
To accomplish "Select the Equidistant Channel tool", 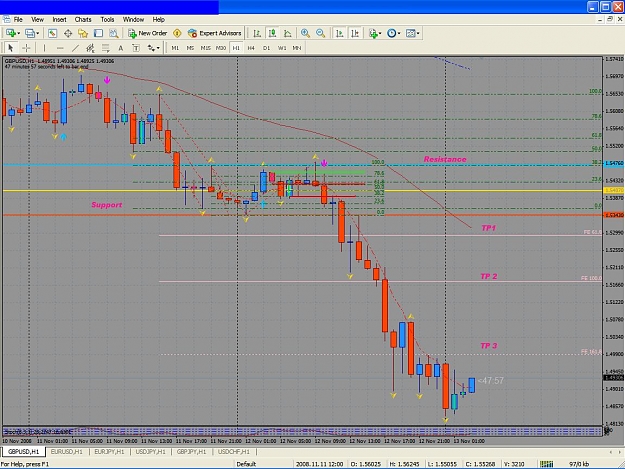I will 90,48.
